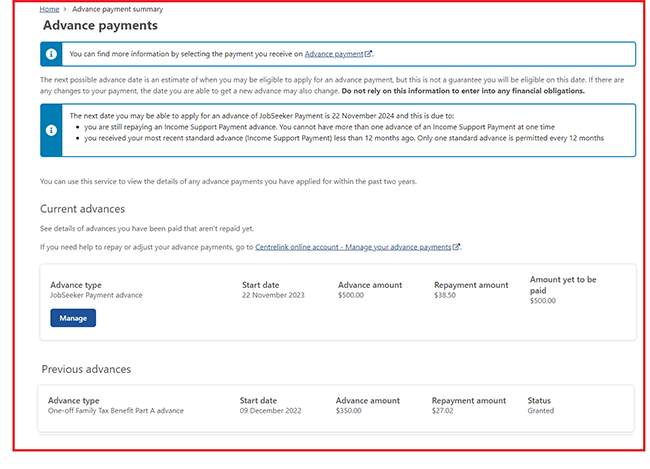Click external link icon after Manage your advance payments

point(457,246)
